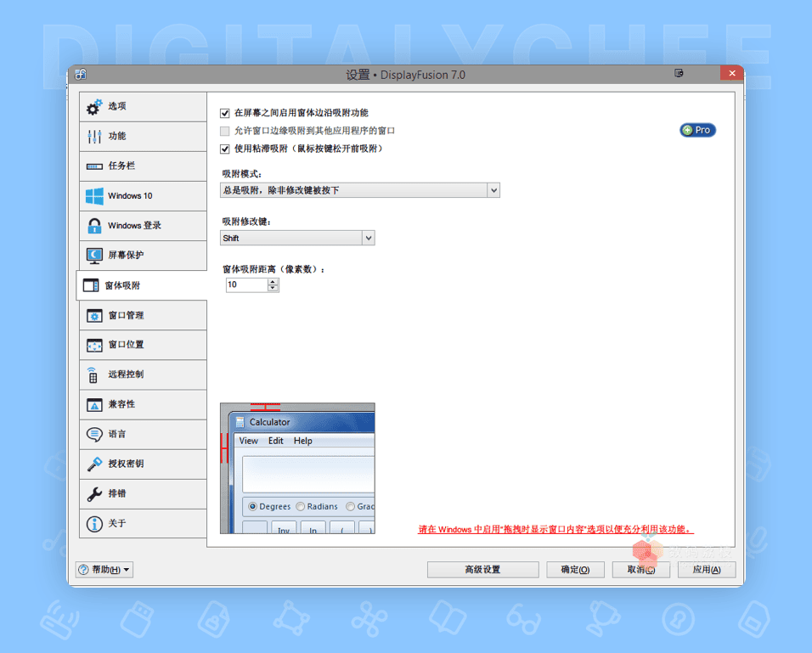Click the Calculator snapping preview image
812x653 pixels.
click(x=297, y=468)
